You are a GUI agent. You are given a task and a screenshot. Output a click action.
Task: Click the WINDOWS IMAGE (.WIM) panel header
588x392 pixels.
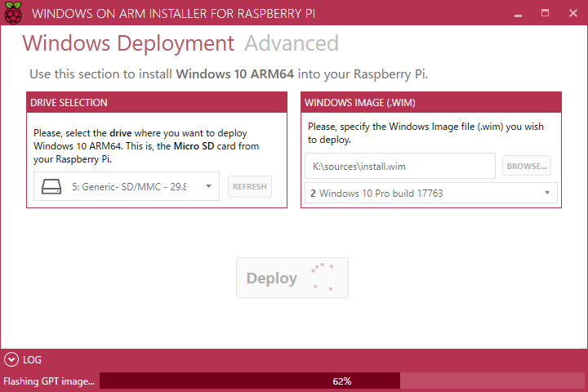[431, 102]
